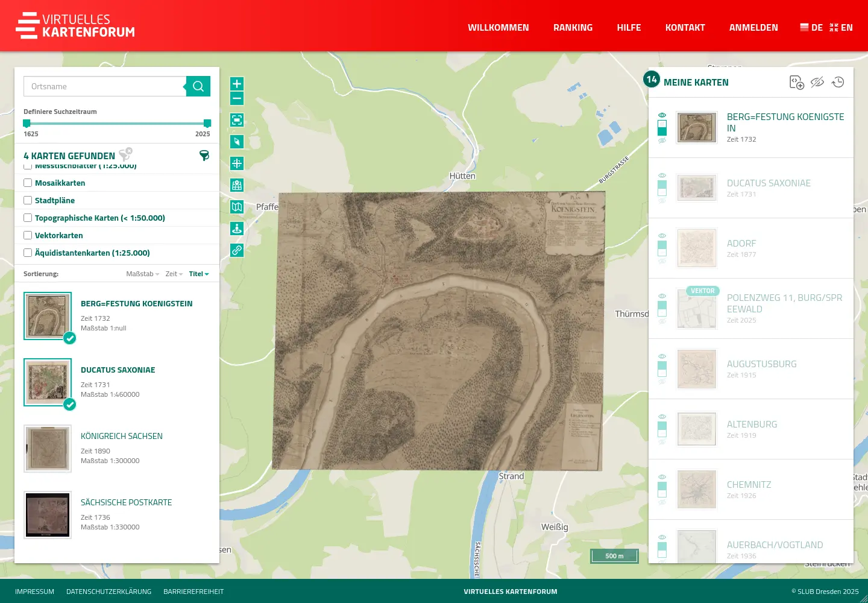Viewport: 868px width, 603px height.
Task: Adjust Altenburg opacity slider
Action: pyautogui.click(x=662, y=429)
